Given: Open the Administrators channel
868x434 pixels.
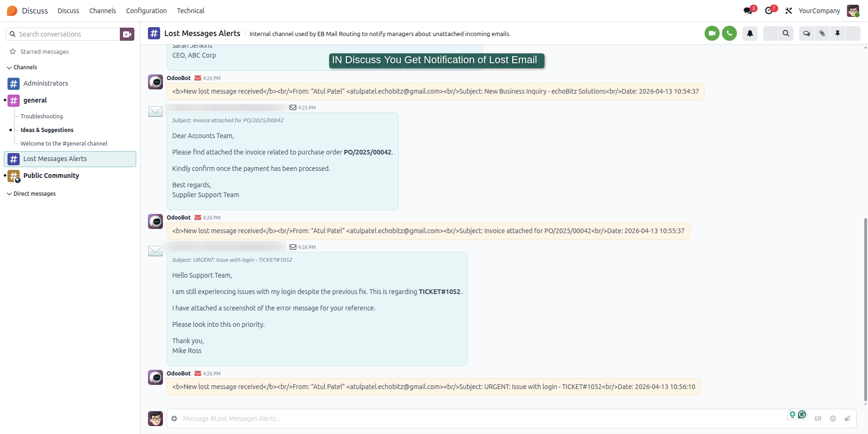Looking at the screenshot, I should pyautogui.click(x=70, y=83).
